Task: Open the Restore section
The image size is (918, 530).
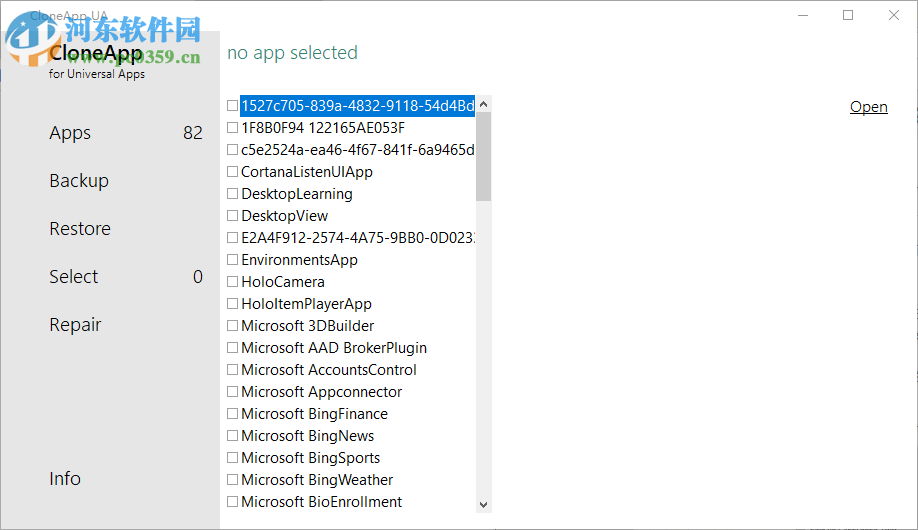Action: point(80,229)
